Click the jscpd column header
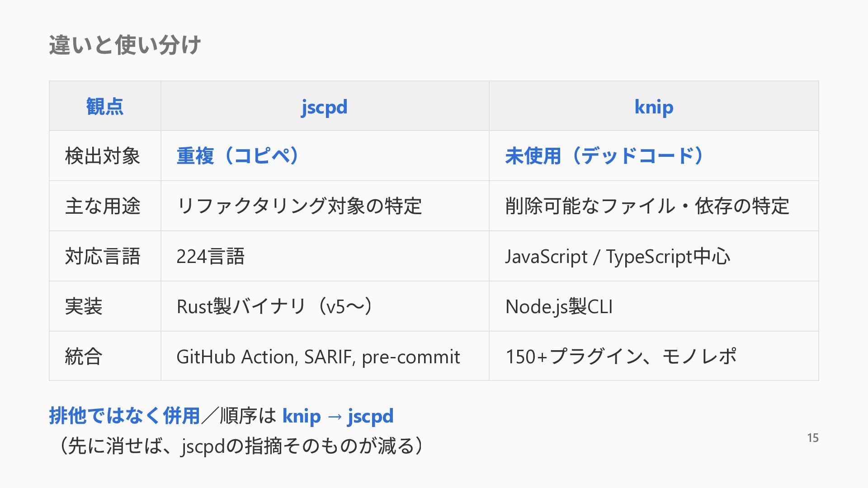This screenshot has height=488, width=868. click(x=325, y=106)
